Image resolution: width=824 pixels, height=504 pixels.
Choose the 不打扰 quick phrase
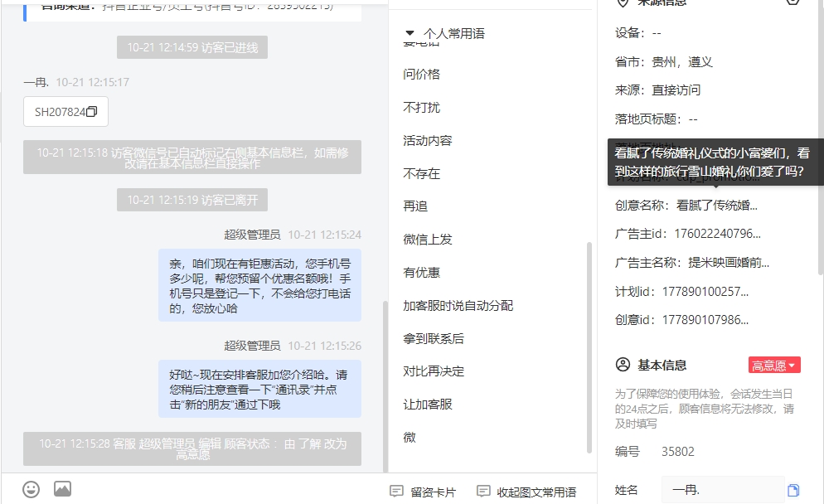421,107
